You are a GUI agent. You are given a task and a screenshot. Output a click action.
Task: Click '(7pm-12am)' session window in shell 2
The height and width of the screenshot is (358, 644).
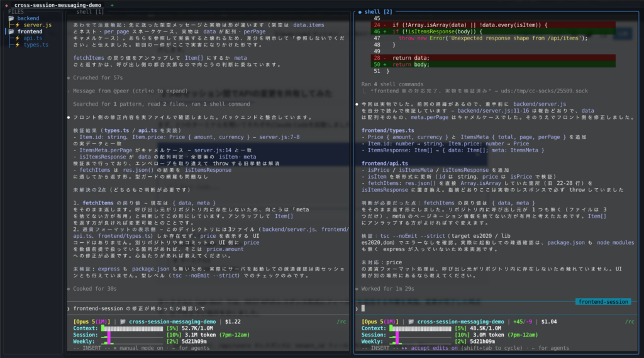coord(522,335)
